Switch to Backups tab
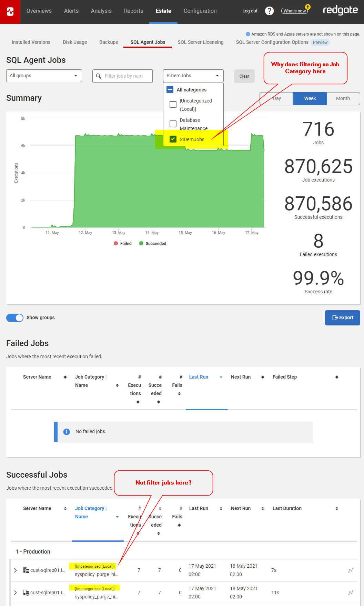Image resolution: width=364 pixels, height=606 pixels. 109,42
